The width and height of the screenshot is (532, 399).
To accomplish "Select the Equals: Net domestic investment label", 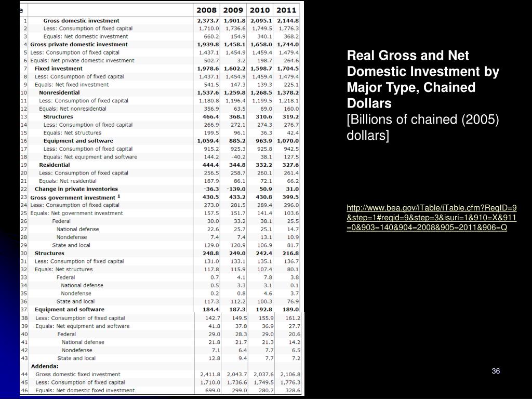I will click(x=86, y=37).
